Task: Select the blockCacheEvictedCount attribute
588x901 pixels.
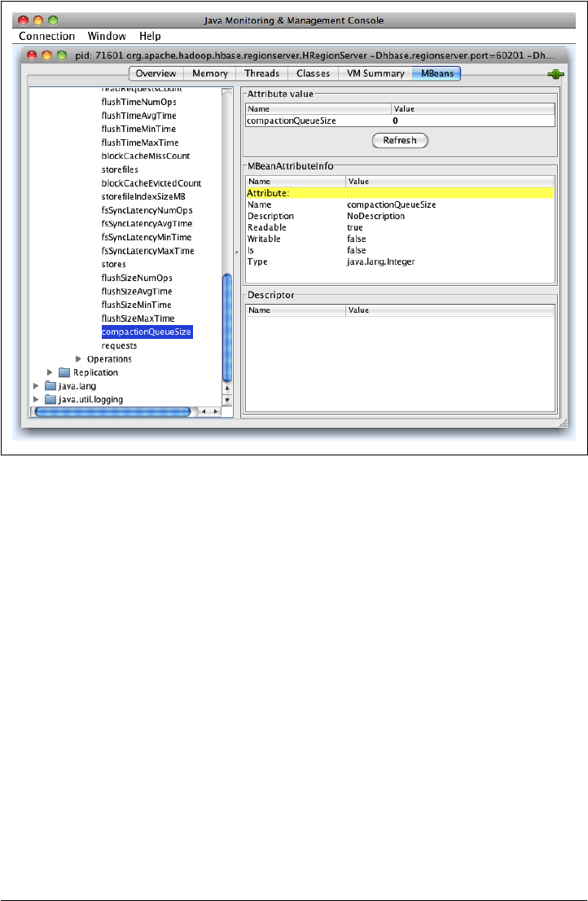Action: click(x=151, y=183)
